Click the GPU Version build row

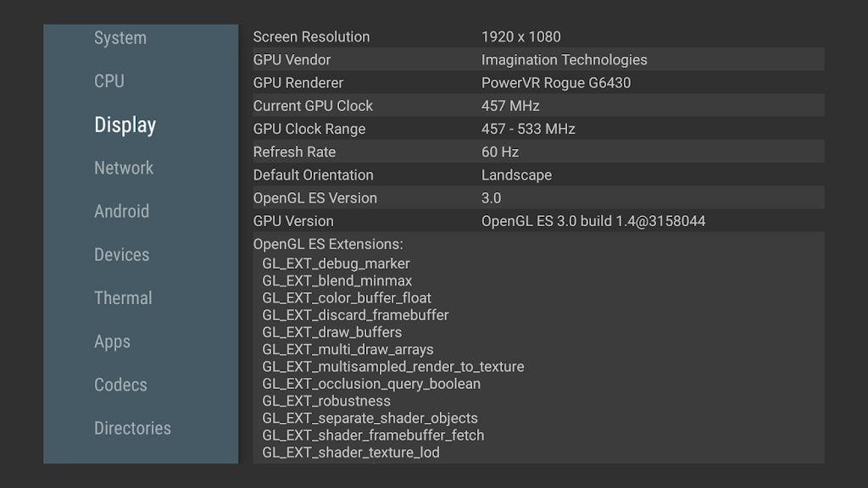click(x=537, y=221)
